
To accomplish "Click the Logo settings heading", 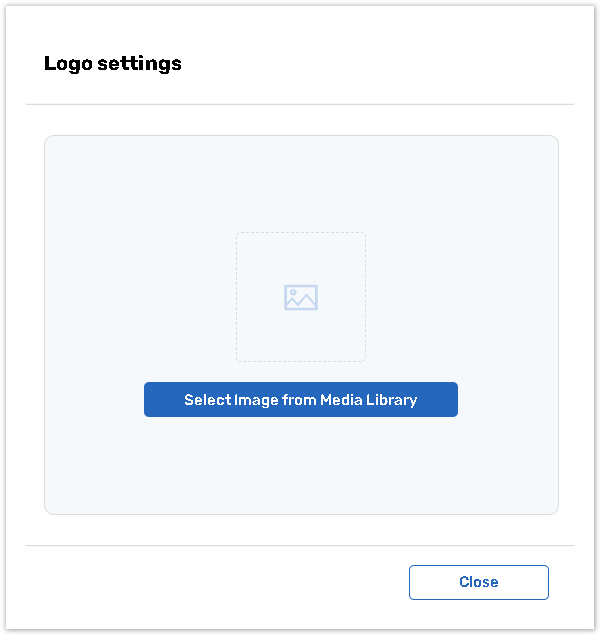I will coord(113,64).
